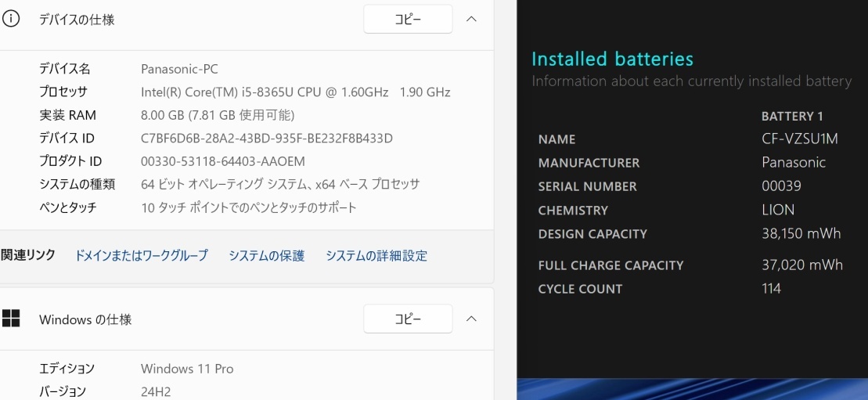Click Installed batteries heading in battery report
Screen dimensions: 868x400
tap(612, 59)
